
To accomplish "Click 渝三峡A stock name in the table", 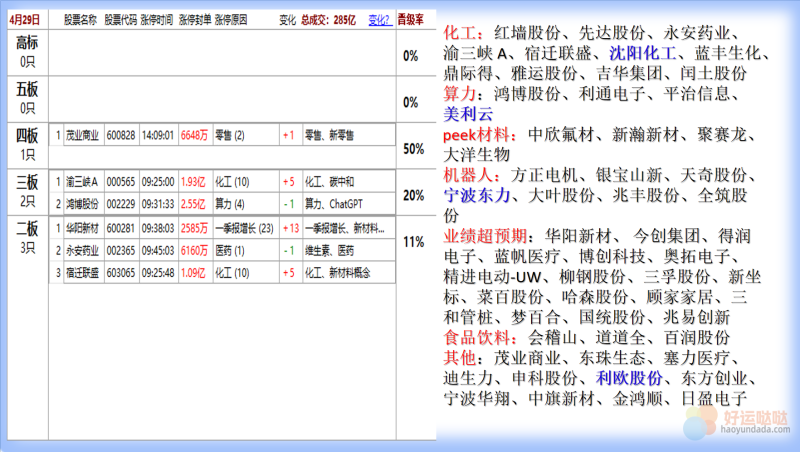I will click(x=82, y=182).
